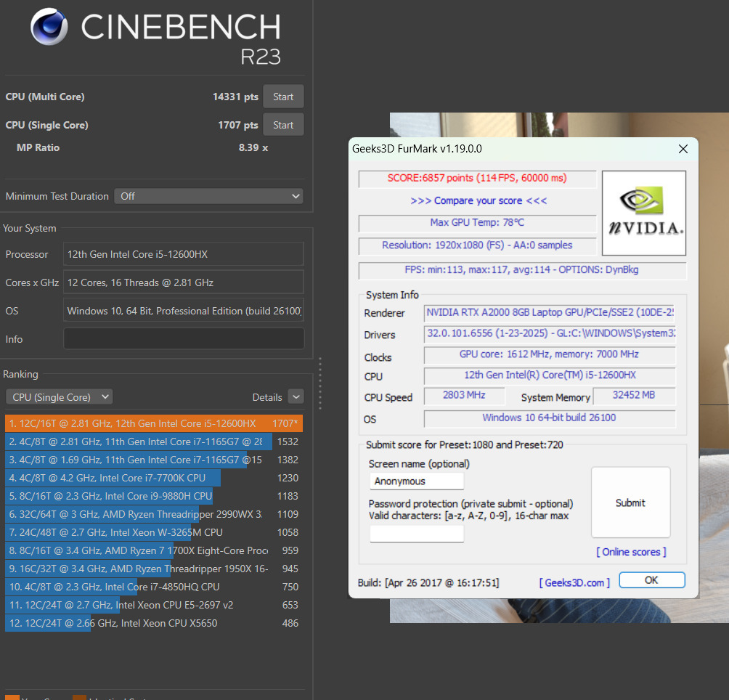Click FurMark CPU i5-12600HX field
729x700 pixels.
(x=550, y=375)
